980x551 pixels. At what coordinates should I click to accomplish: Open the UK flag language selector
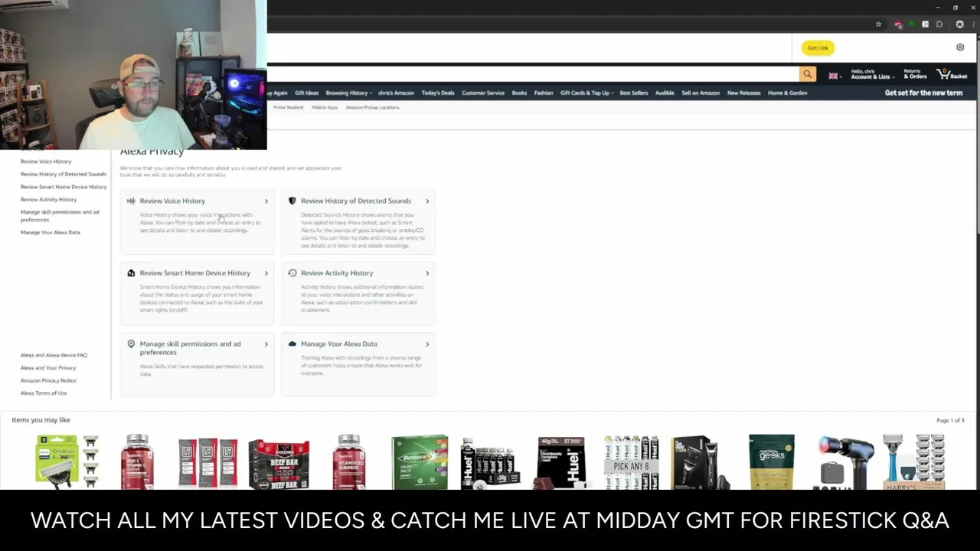835,76
